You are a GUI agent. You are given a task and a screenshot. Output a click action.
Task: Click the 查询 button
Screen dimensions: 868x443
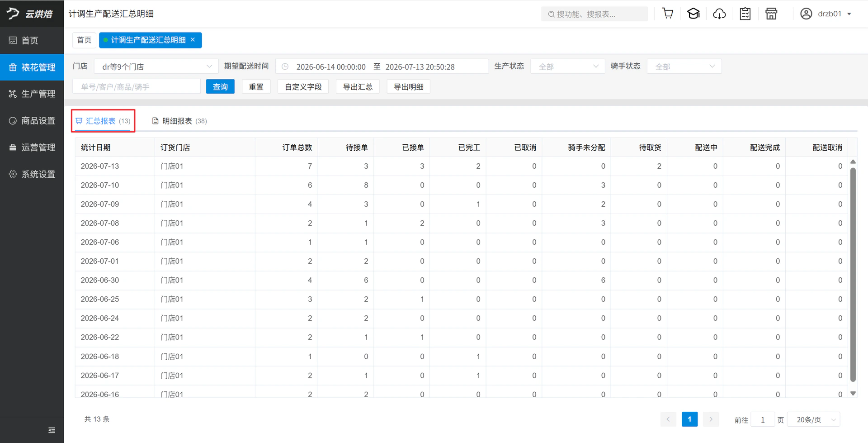[x=220, y=86]
